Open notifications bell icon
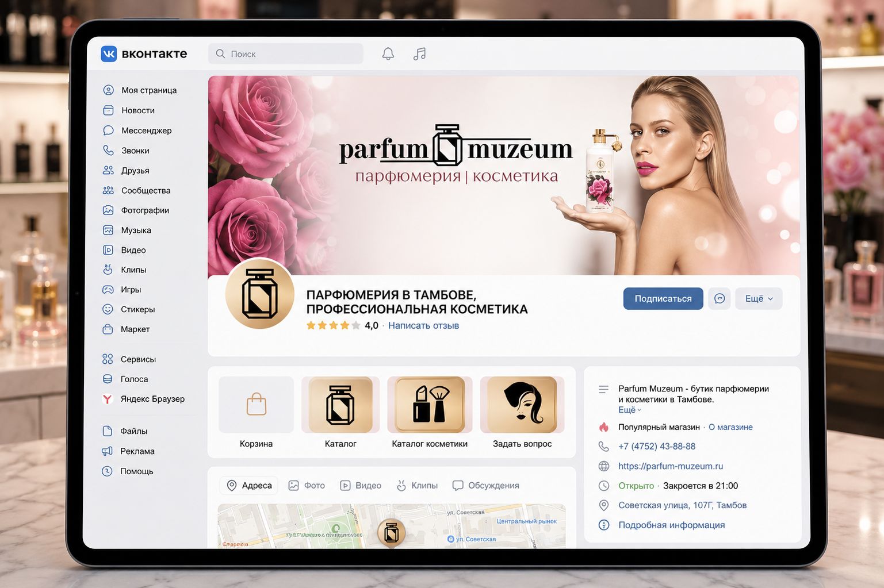Viewport: 884px width, 588px height. (388, 53)
